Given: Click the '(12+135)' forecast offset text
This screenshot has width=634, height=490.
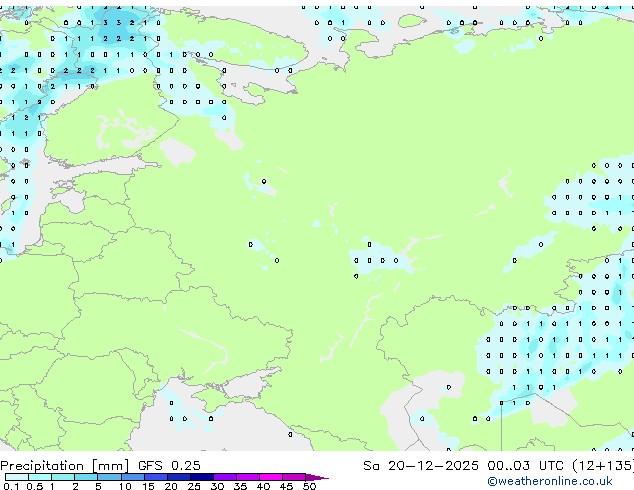Looking at the screenshot, I should 603,466.
